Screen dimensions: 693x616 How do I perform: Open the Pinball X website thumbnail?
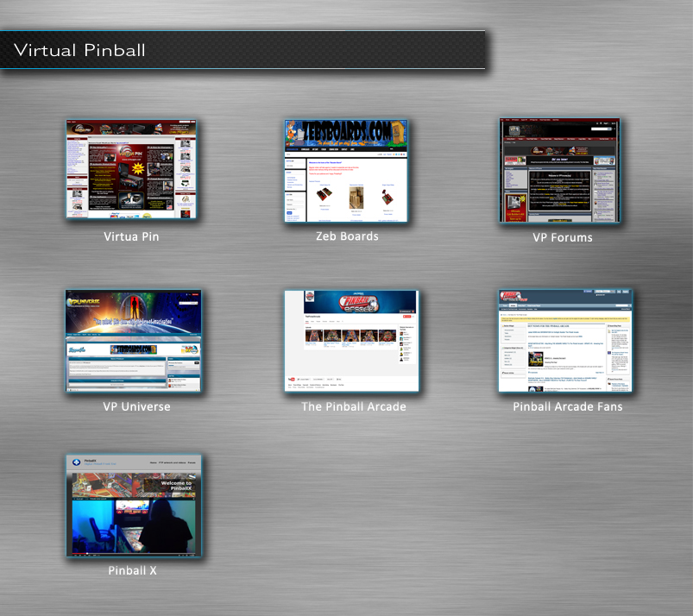tap(134, 506)
